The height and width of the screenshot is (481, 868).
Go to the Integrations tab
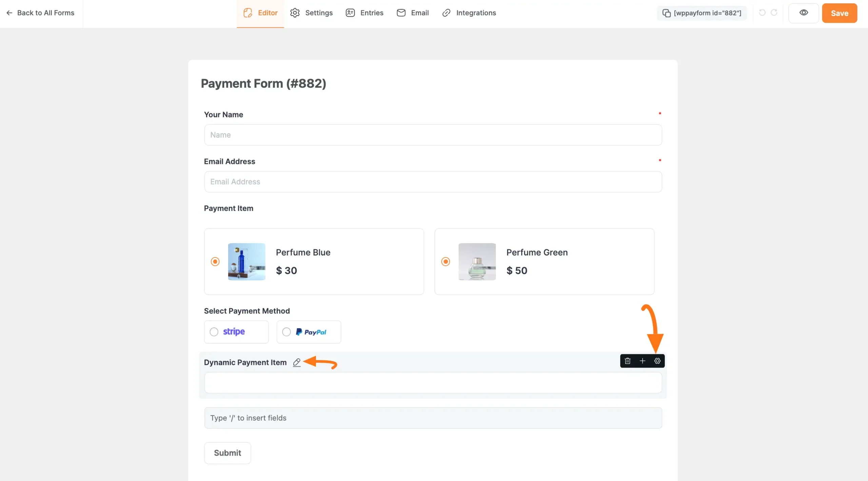pos(469,13)
